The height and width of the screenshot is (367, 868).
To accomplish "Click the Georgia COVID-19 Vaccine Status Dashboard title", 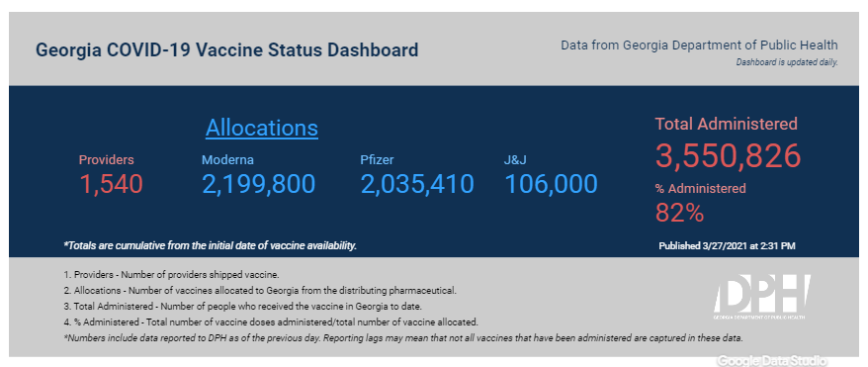I will tap(227, 50).
